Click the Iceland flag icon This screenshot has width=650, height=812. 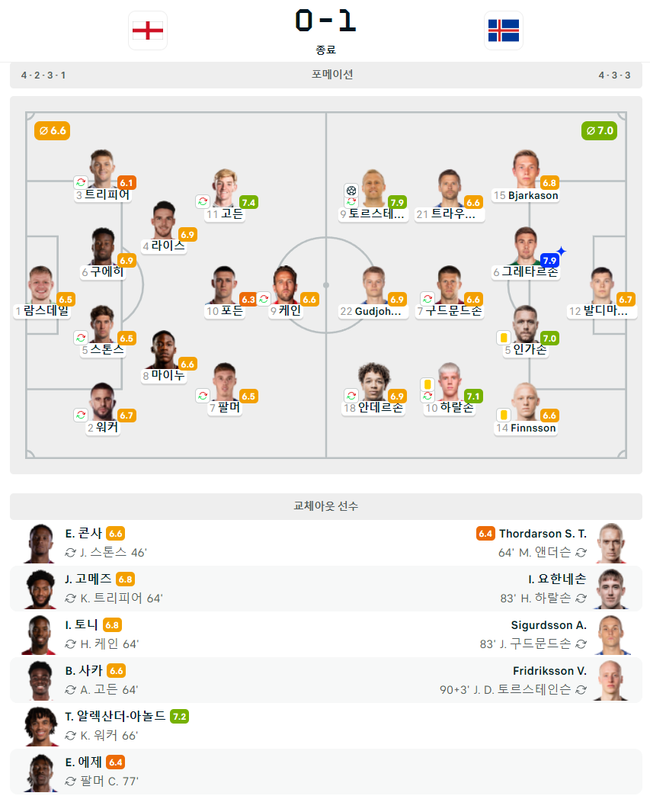pos(503,30)
